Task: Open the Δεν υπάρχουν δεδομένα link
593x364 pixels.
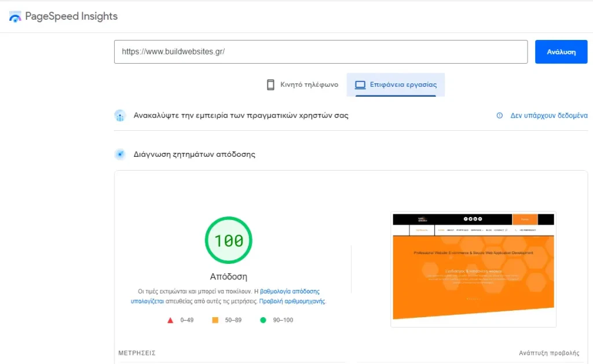Action: (x=548, y=116)
